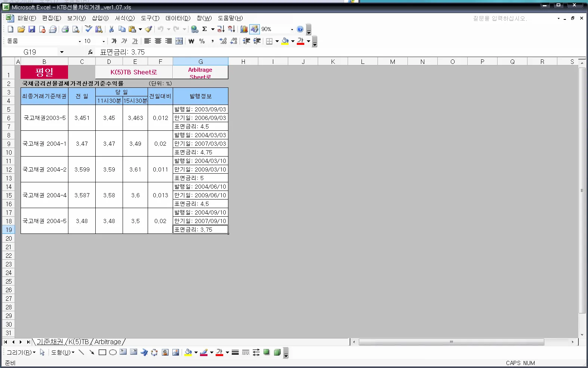Screen dimensions: 588x368
Task: Select the Oval shape tool
Action: (113, 352)
